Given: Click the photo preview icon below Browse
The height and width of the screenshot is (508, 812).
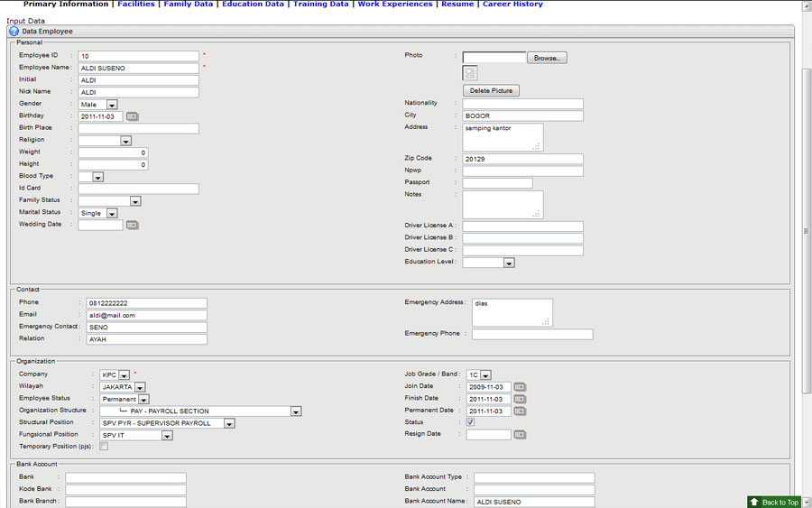Looking at the screenshot, I should pos(470,73).
